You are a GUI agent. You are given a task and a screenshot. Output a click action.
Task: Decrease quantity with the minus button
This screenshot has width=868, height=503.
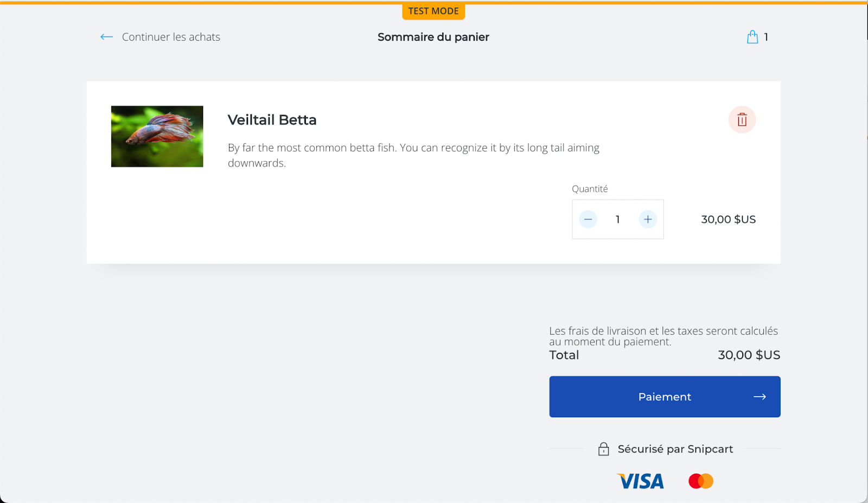(x=588, y=219)
